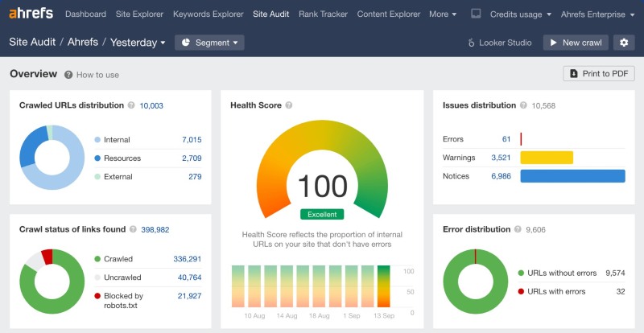This screenshot has width=644, height=333.
Task: Go to Dashboard
Action: (85, 14)
